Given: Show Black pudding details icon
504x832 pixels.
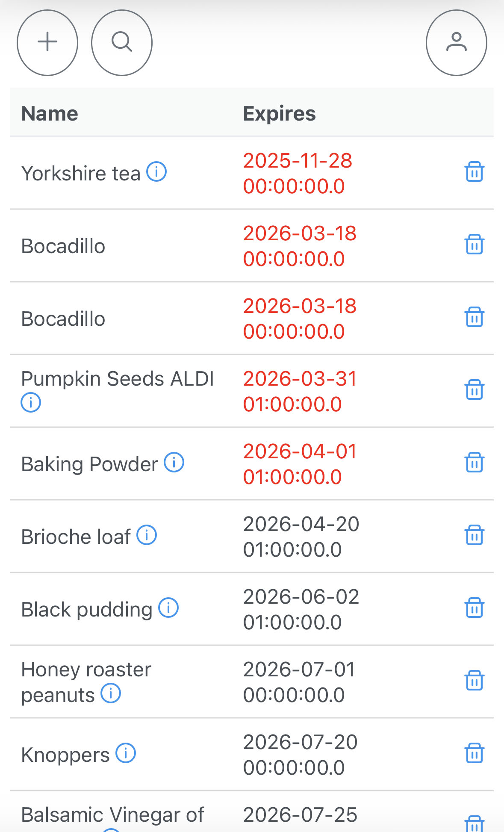Looking at the screenshot, I should click(168, 608).
